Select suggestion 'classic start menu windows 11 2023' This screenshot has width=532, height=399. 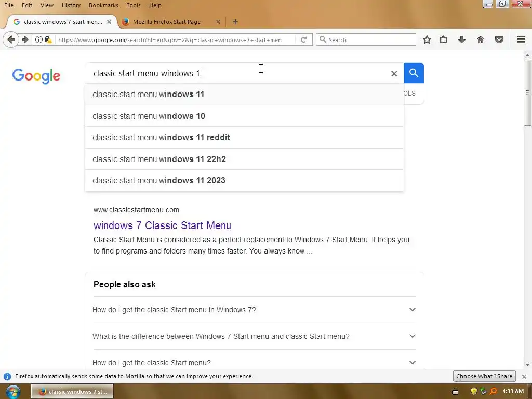(244, 180)
